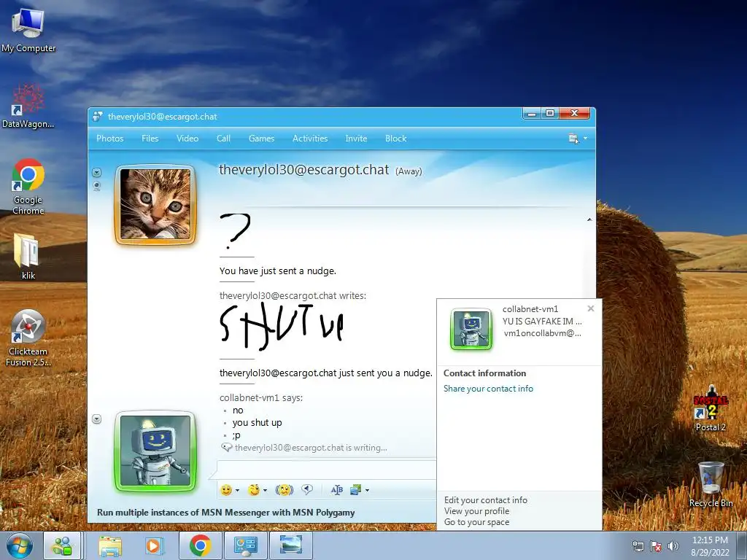Expand the dropdown arrow beside the show-menu icon

point(586,139)
